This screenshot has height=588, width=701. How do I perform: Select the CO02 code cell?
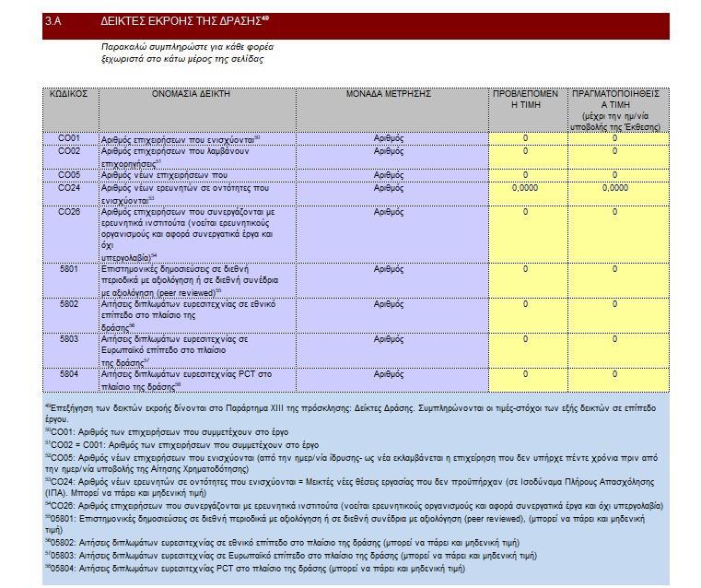pos(70,157)
